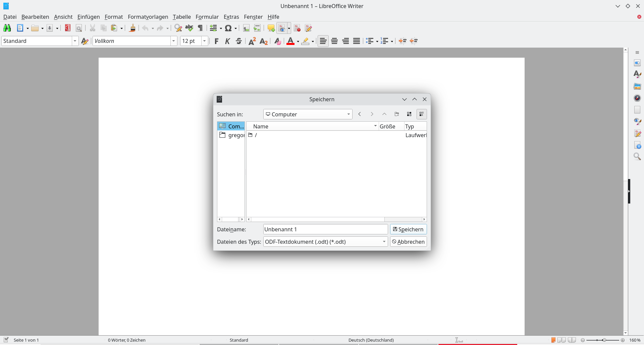Open paragraph style Standard dropdown

click(x=75, y=41)
